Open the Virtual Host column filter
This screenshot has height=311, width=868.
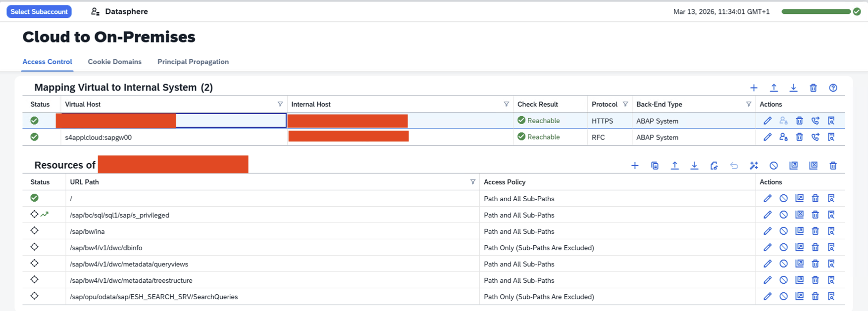(280, 104)
